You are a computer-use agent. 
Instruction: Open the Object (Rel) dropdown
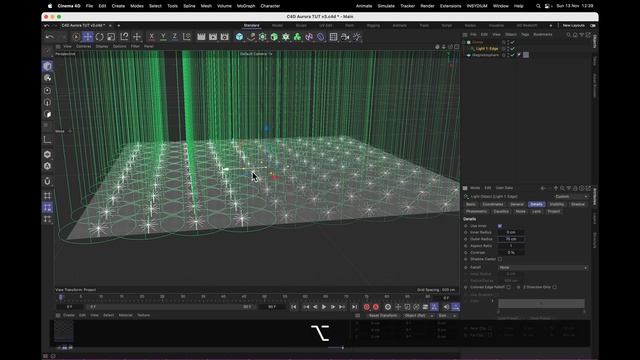(418, 316)
